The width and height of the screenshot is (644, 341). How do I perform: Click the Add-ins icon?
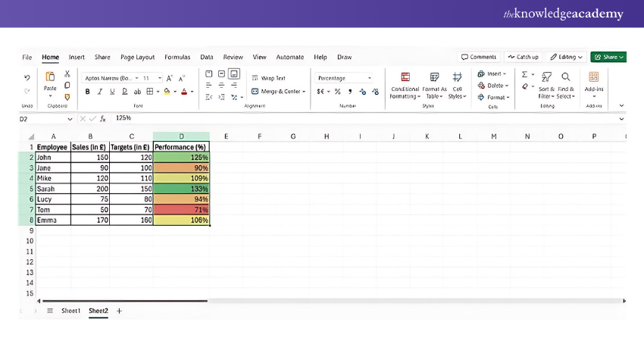pos(593,77)
